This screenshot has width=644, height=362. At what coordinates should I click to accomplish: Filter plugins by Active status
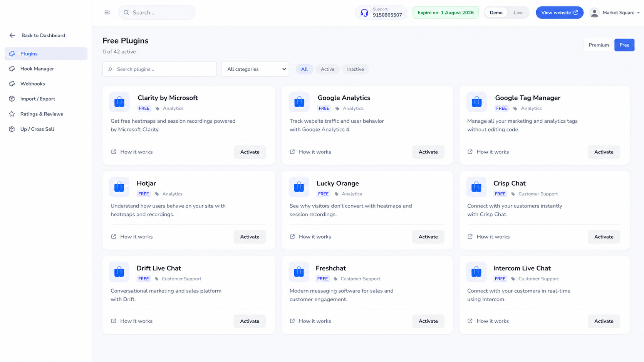tap(327, 69)
